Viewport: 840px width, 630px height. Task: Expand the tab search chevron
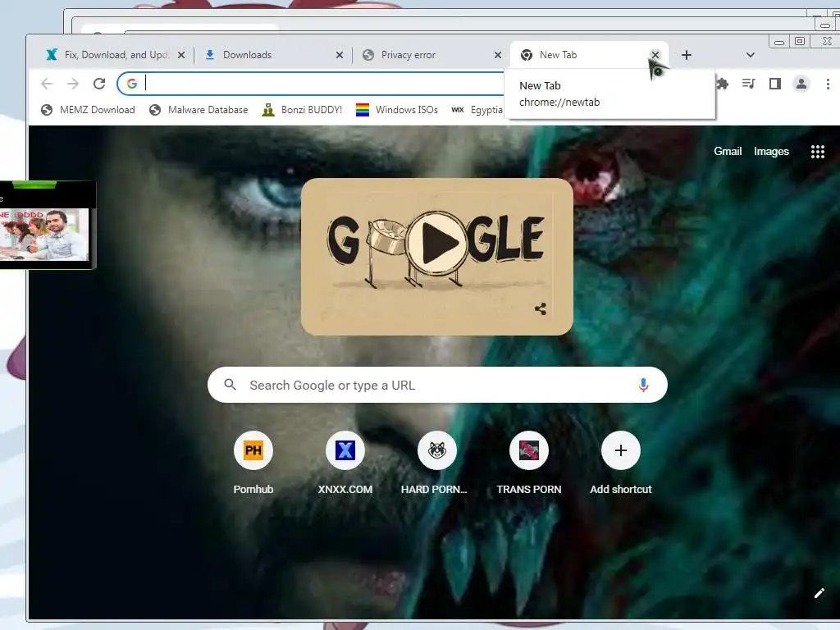pos(751,55)
